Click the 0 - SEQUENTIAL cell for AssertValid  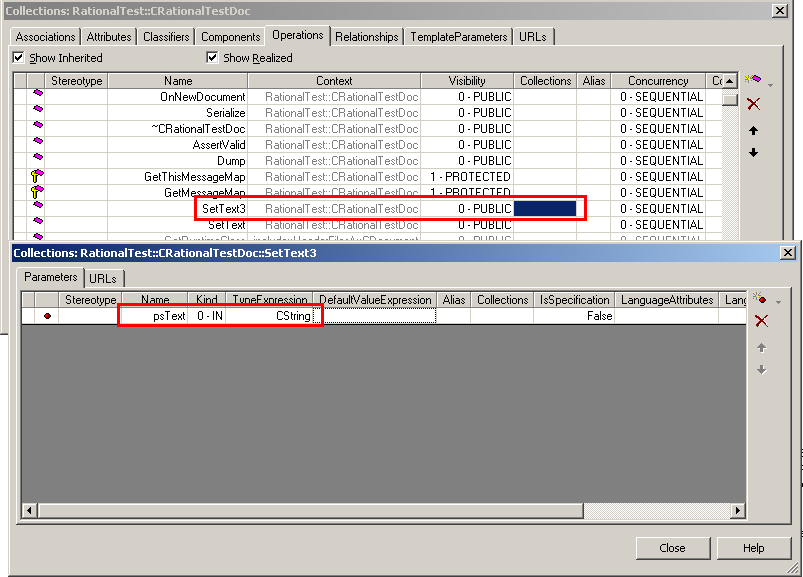[658, 145]
